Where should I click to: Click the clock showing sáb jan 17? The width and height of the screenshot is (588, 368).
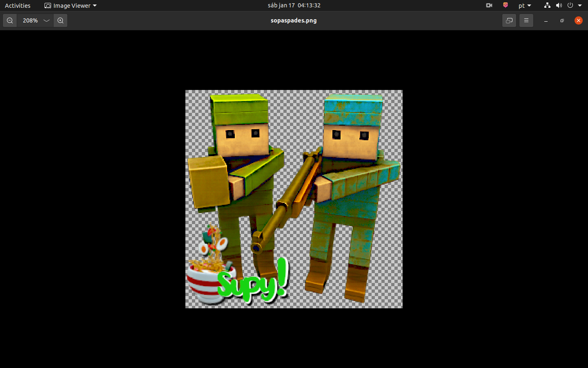pos(294,5)
